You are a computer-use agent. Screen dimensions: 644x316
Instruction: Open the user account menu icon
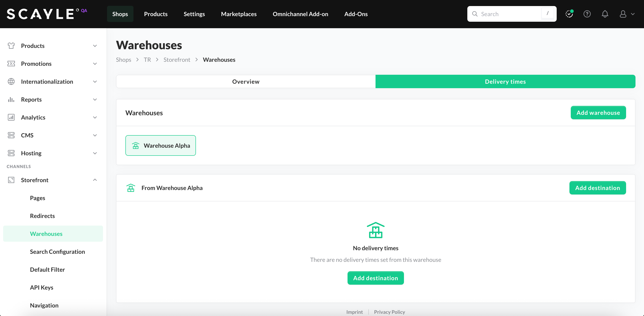pos(623,14)
